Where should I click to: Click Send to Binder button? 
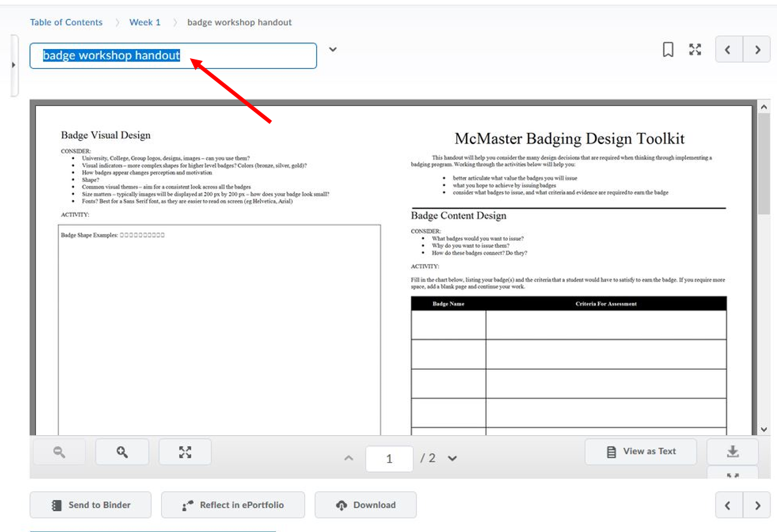coord(90,505)
